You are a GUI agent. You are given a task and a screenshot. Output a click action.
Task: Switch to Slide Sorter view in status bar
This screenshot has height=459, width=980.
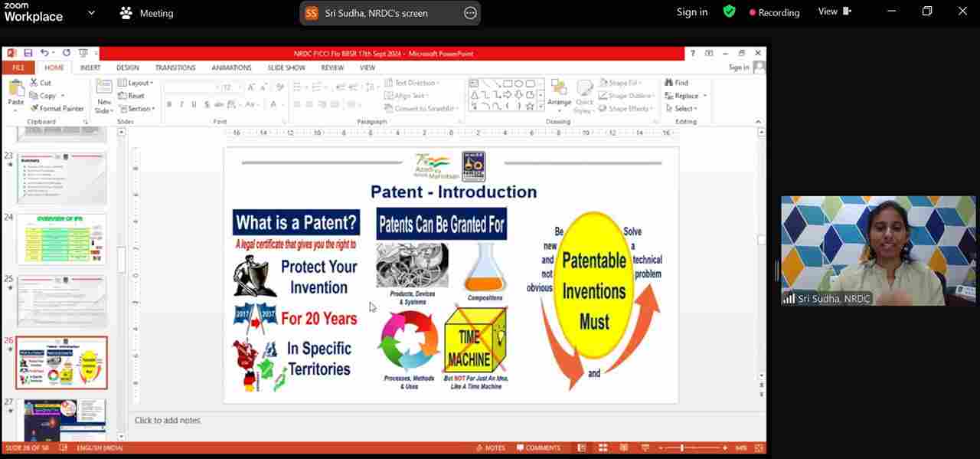(x=603, y=448)
